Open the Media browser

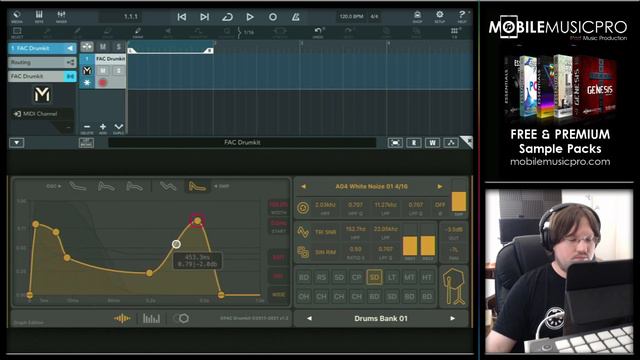click(x=17, y=17)
